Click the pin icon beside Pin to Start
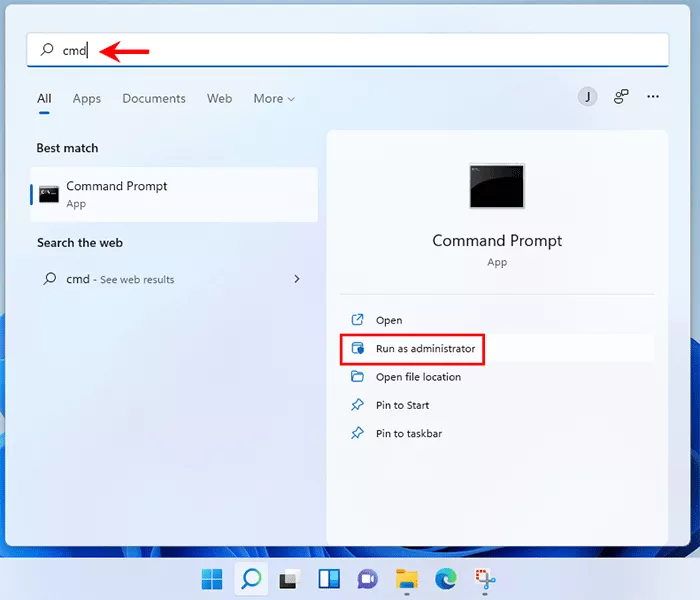The height and width of the screenshot is (600, 700). [x=357, y=405]
